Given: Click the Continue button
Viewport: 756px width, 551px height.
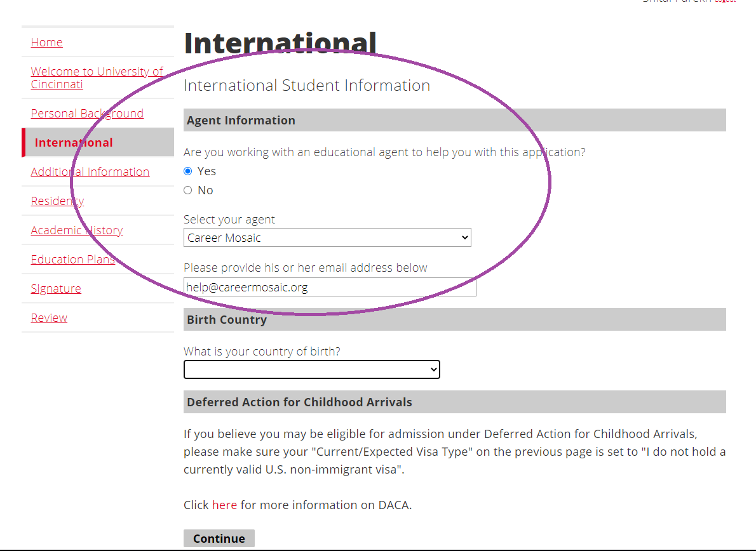Looking at the screenshot, I should (219, 538).
